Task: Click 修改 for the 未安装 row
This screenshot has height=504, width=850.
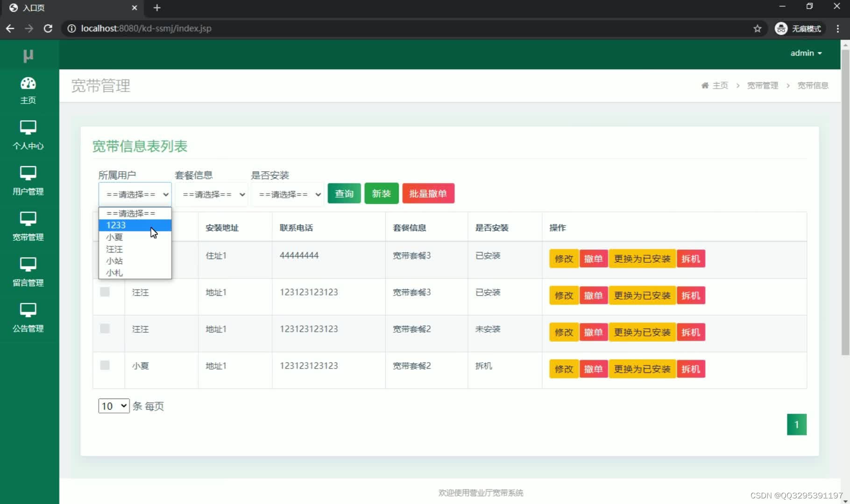Action: pos(564,332)
